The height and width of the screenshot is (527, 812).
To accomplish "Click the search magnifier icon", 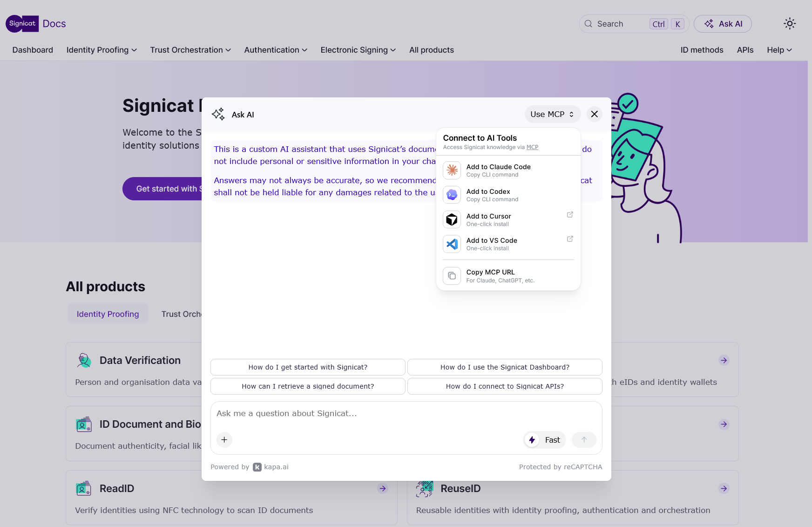I will [x=589, y=24].
